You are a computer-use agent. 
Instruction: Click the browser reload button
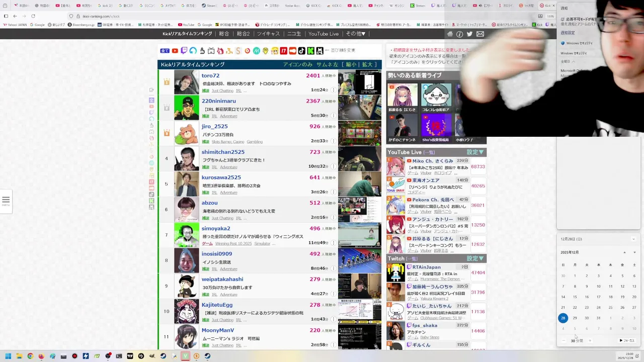tap(33, 16)
